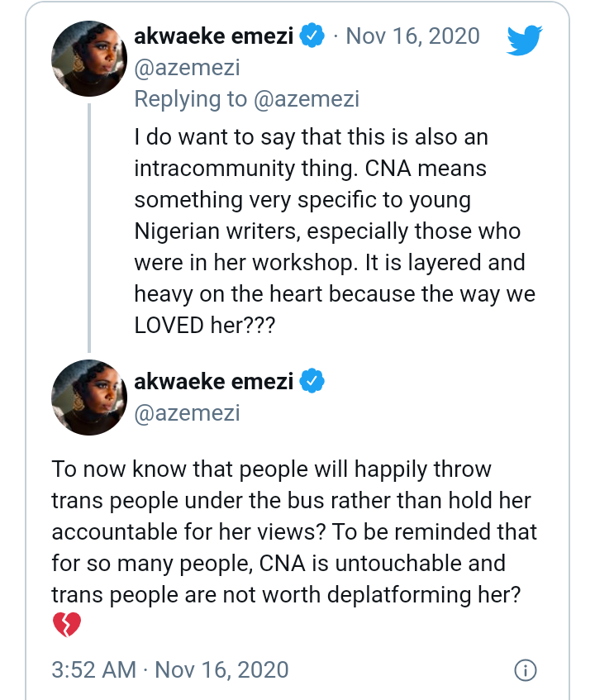The image size is (595, 700).
Task: Open the tweet info icon
Action: tap(526, 670)
